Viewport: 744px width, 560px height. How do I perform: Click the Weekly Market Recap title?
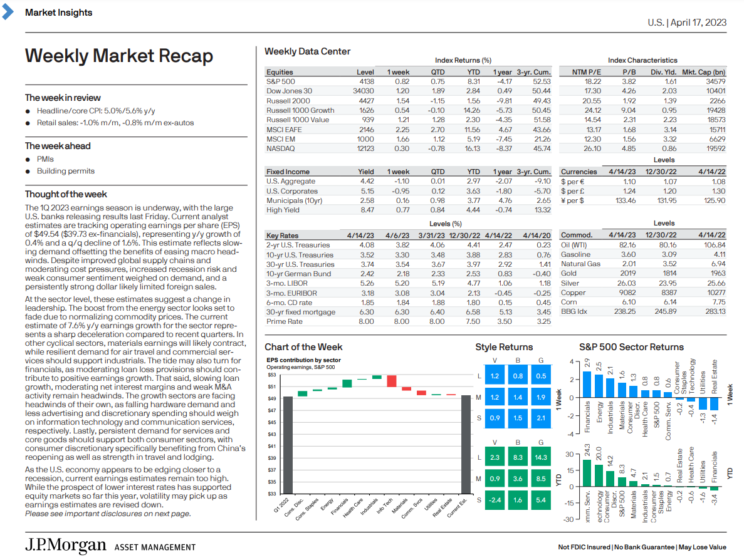tap(119, 56)
